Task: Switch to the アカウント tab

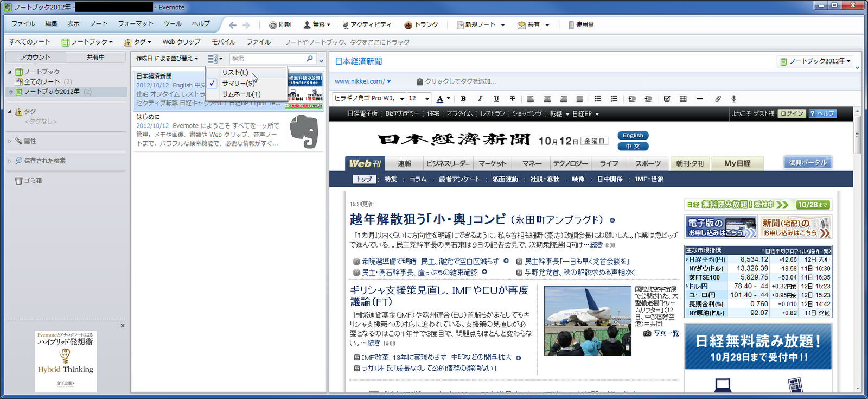Action: click(x=35, y=57)
